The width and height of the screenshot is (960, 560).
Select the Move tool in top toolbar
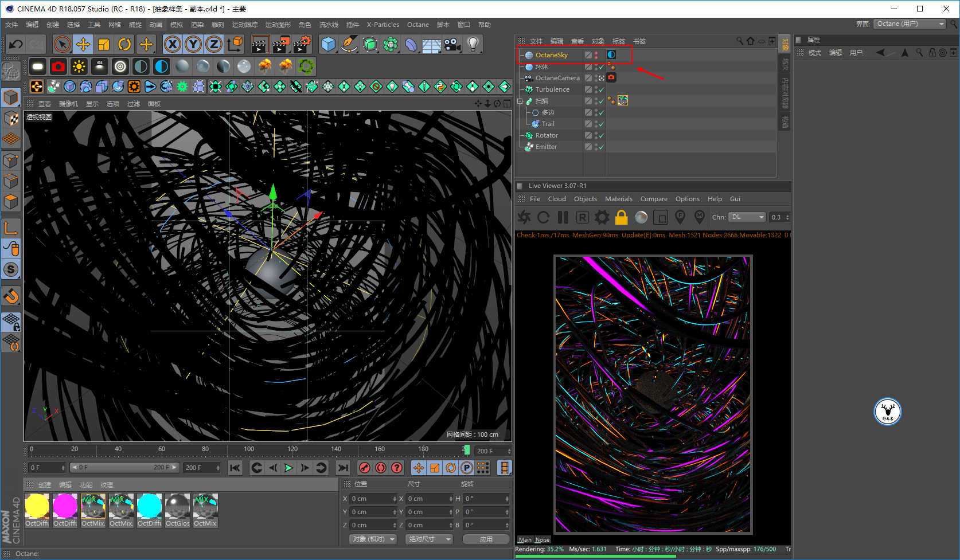coord(83,44)
